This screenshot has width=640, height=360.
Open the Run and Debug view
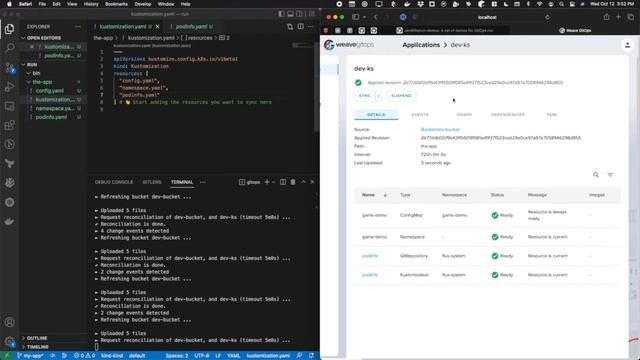[x=9, y=87]
